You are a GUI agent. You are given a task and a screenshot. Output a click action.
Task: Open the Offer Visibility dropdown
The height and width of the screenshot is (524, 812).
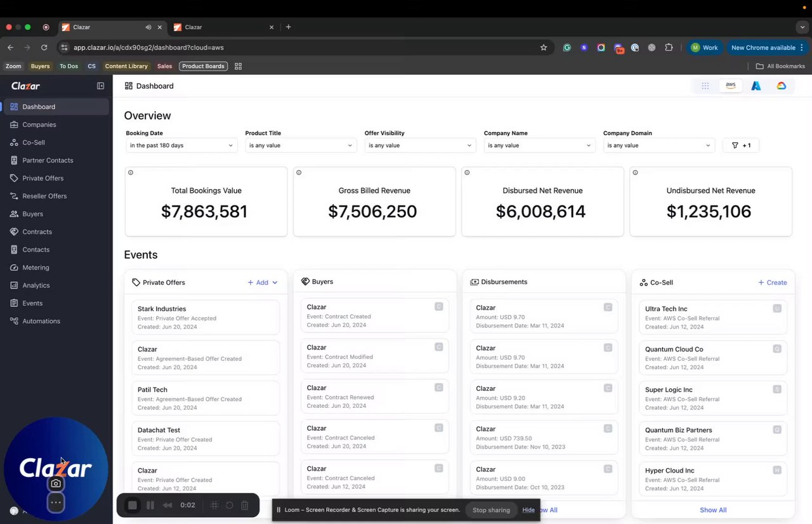420,145
